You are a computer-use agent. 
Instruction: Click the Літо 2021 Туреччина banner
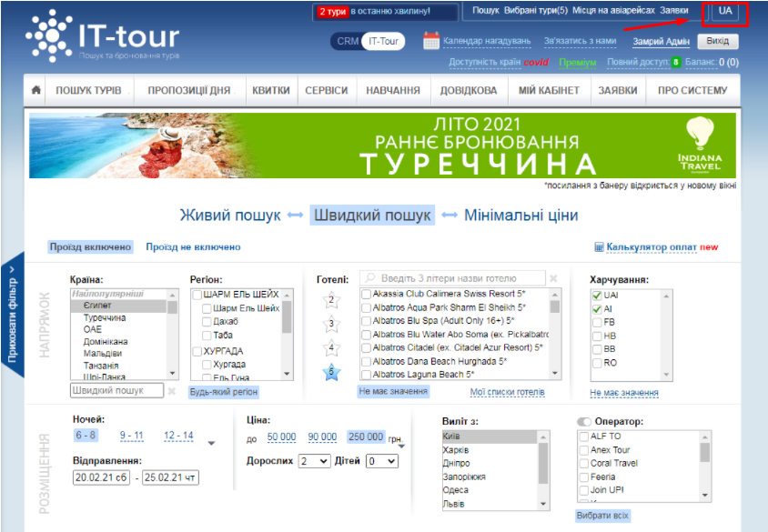(382, 146)
